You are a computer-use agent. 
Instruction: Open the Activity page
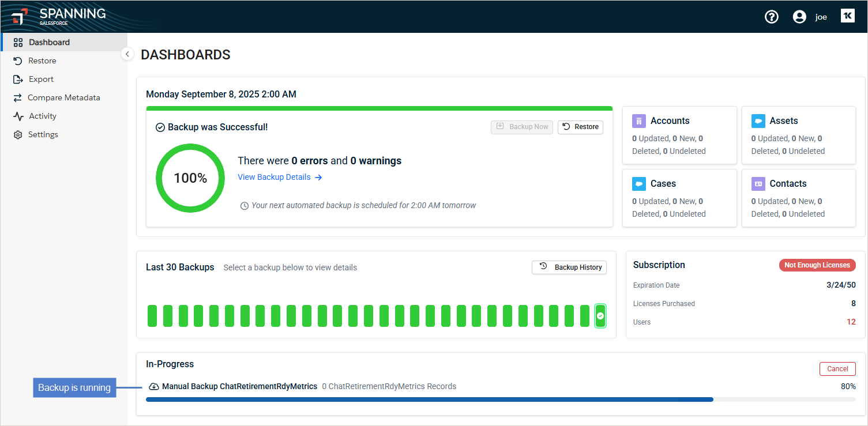click(x=43, y=116)
